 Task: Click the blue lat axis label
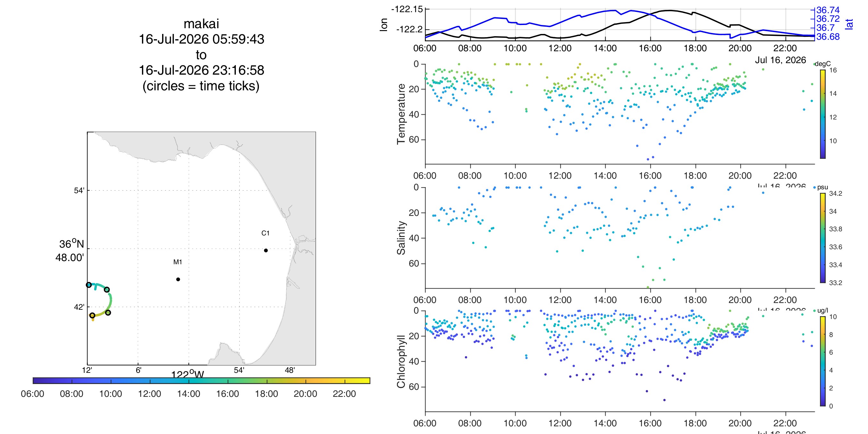click(849, 24)
